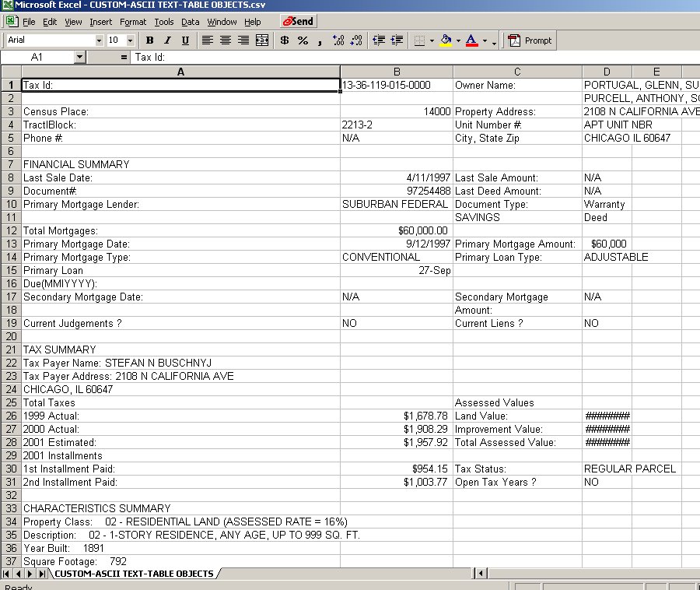Select the $60,000.00 Total Mortgages value
This screenshot has width=700, height=590.
click(397, 230)
